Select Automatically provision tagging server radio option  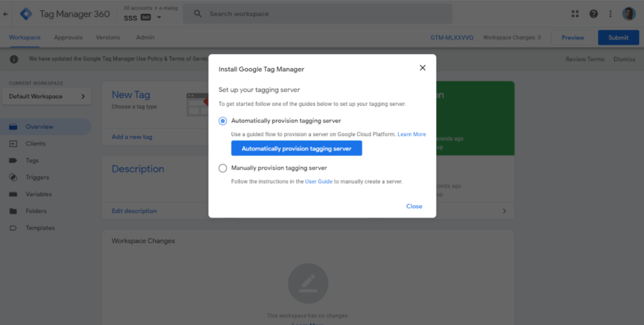tap(223, 120)
